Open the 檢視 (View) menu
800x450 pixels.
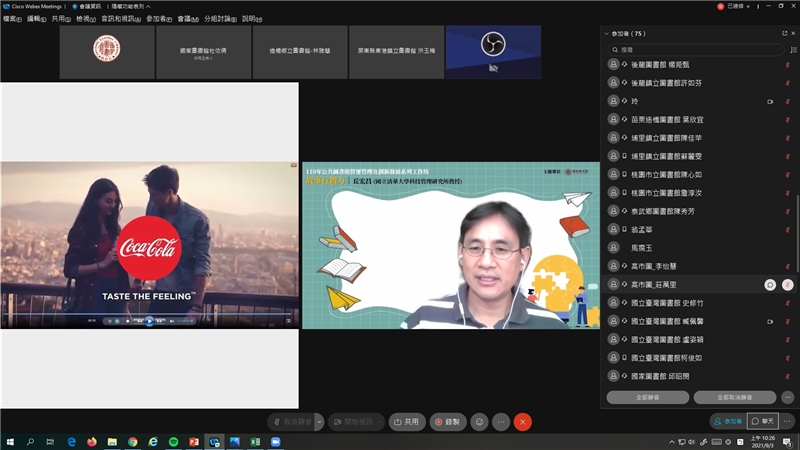tap(86, 19)
